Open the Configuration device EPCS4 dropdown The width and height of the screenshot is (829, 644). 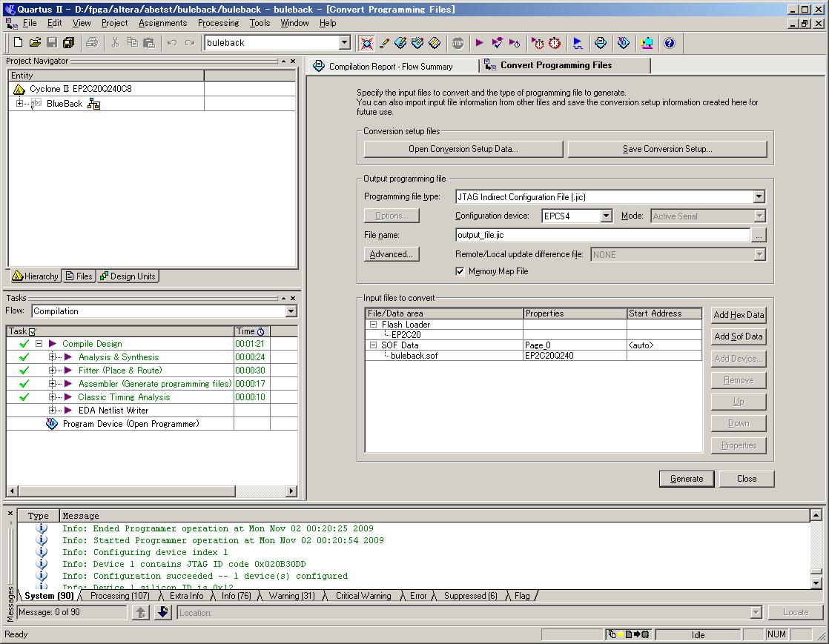[x=607, y=216]
